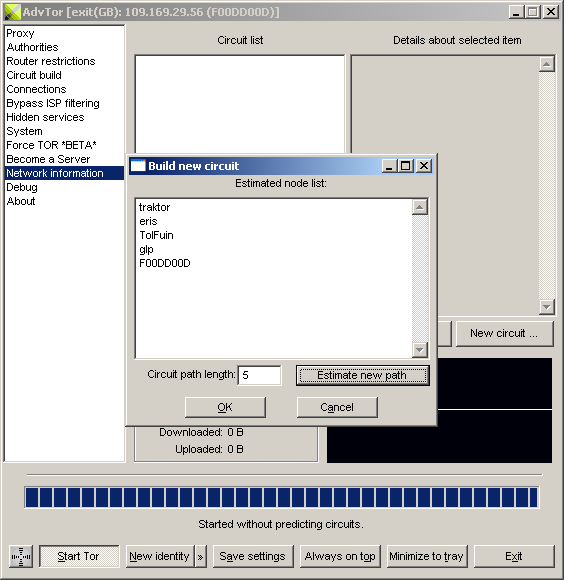564x580 pixels.
Task: Click node list scroll up arrow
Action: (420, 207)
